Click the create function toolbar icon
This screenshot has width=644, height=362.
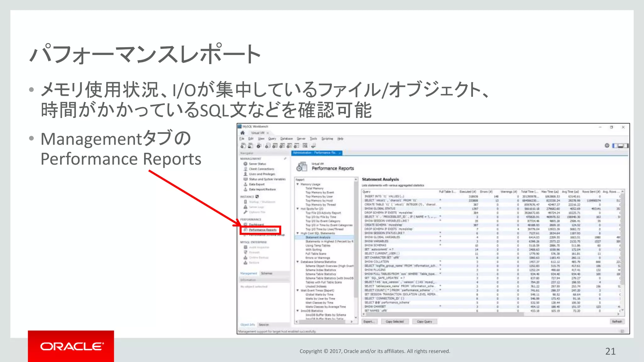[296, 145]
